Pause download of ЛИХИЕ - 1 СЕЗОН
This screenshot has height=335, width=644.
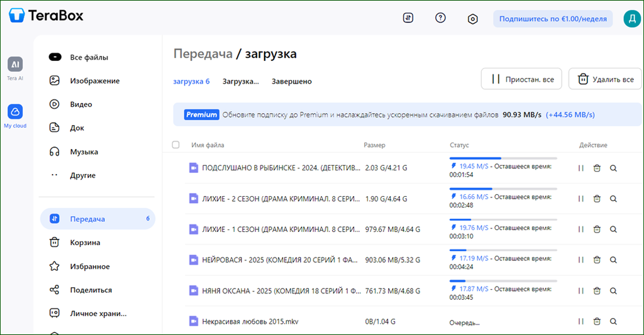(x=580, y=229)
